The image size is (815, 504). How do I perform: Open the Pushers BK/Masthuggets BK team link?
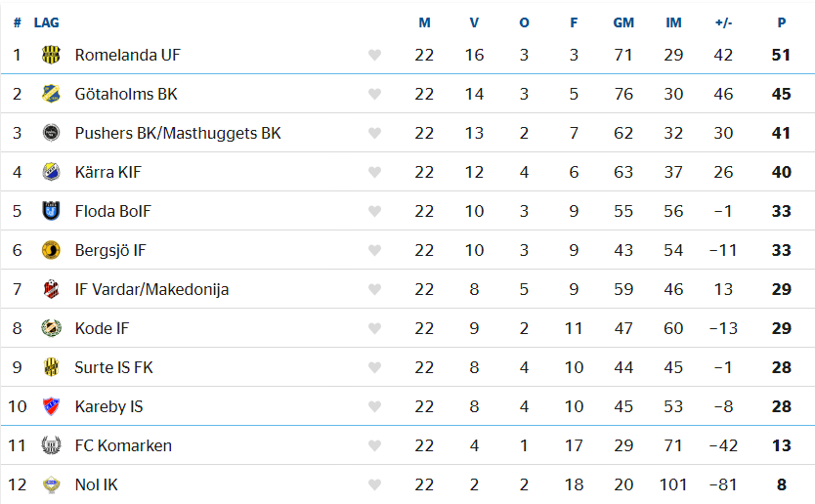tap(178, 133)
